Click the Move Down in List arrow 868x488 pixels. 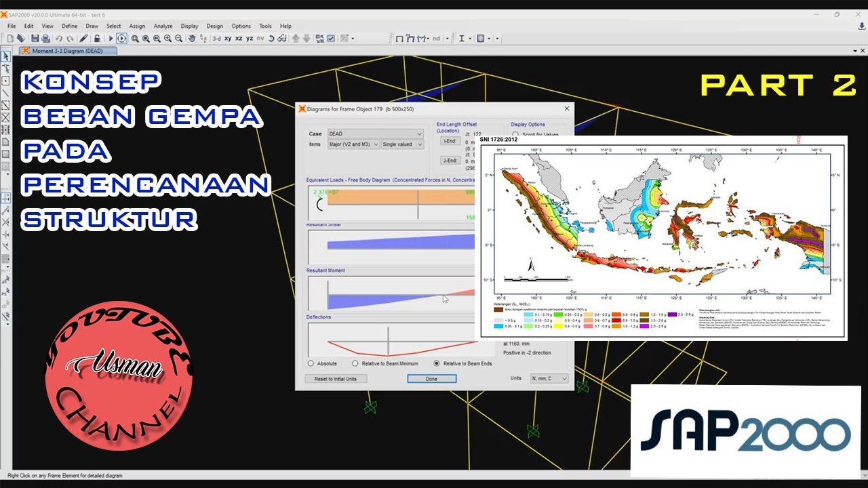tap(307, 38)
